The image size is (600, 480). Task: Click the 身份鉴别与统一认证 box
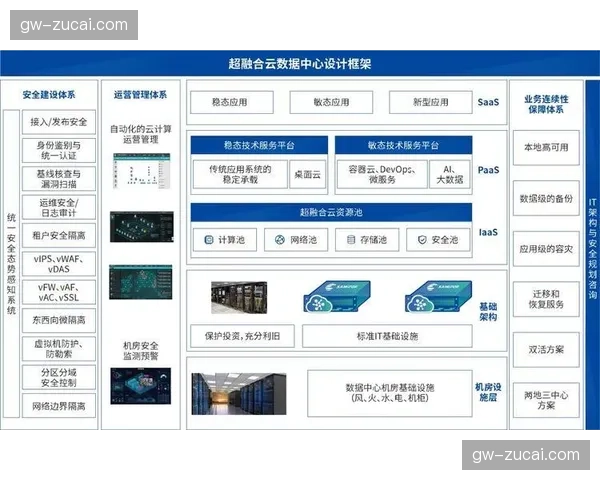pos(59,150)
